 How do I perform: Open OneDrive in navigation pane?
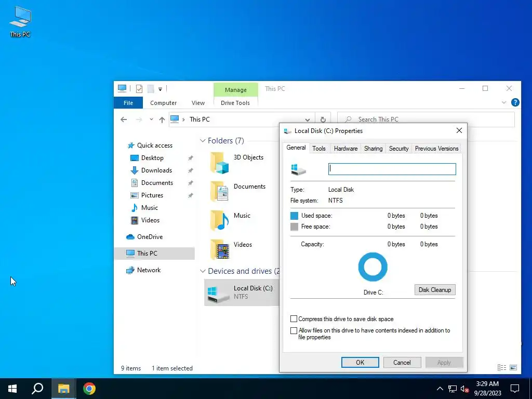click(150, 237)
